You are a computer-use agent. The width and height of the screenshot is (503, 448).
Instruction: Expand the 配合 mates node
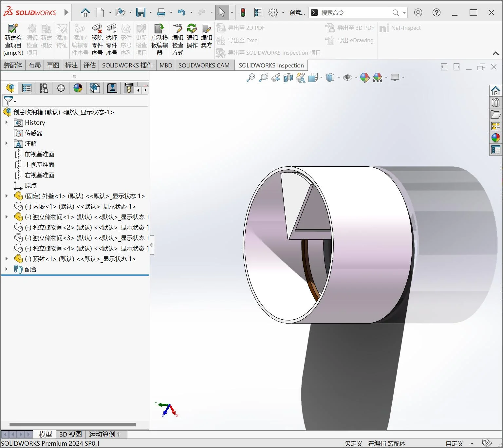click(7, 269)
